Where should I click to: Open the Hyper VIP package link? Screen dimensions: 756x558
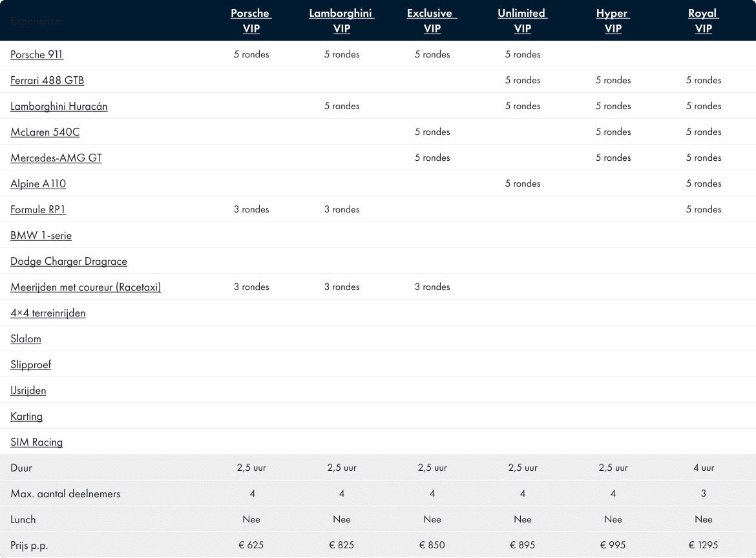[x=613, y=21]
